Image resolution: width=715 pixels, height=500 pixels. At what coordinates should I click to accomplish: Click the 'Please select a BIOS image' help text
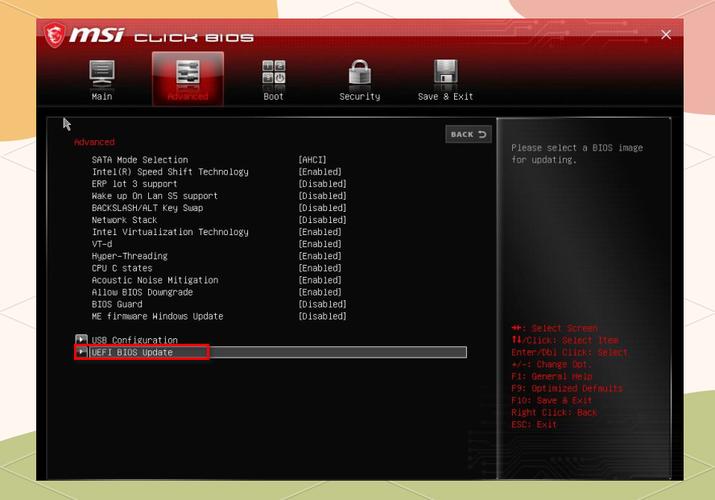[577, 154]
